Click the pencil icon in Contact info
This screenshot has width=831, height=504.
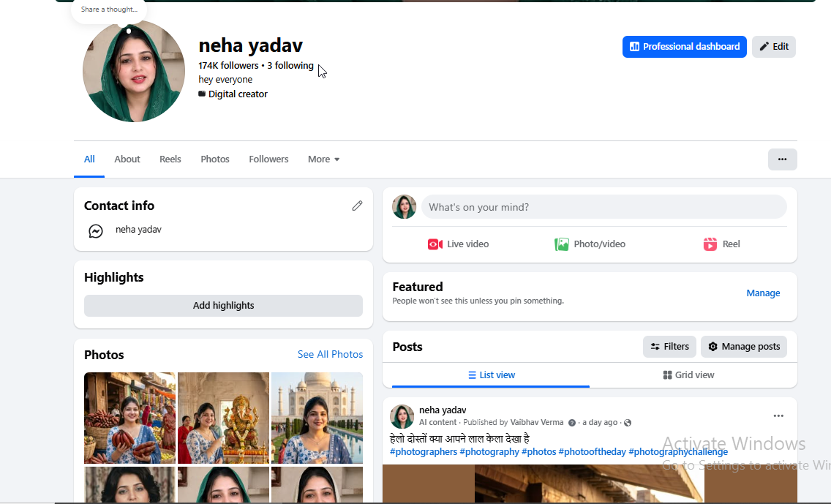tap(357, 206)
